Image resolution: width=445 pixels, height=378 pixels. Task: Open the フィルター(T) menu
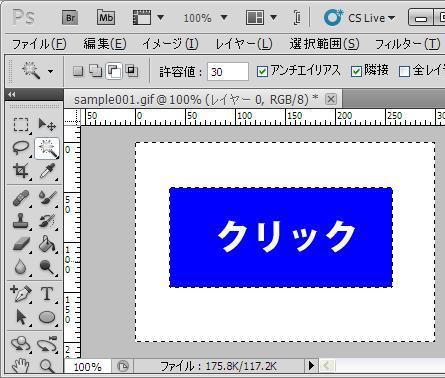coord(407,44)
